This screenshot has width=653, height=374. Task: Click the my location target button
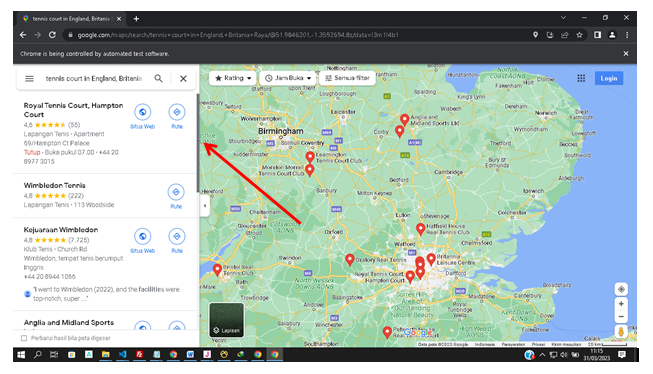(x=621, y=289)
